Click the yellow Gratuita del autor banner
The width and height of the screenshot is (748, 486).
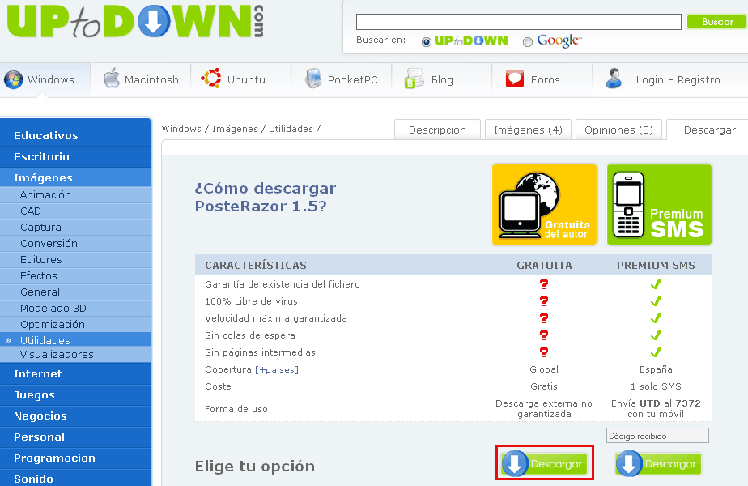click(544, 205)
